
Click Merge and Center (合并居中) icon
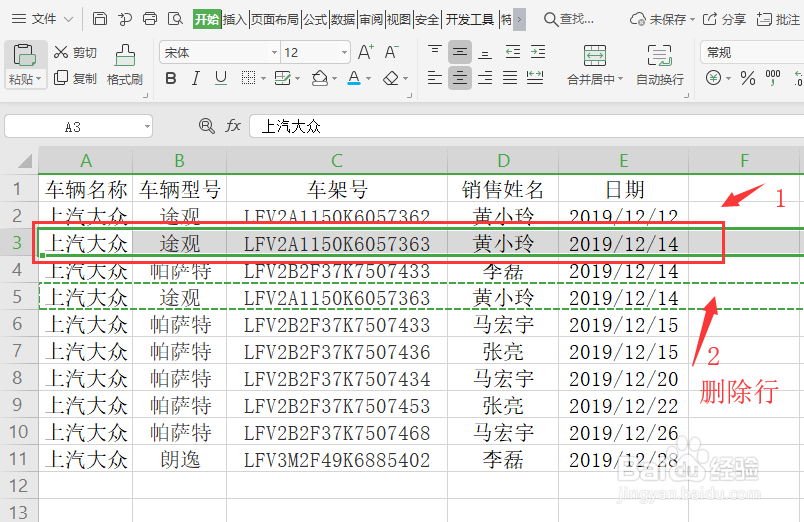click(x=595, y=55)
